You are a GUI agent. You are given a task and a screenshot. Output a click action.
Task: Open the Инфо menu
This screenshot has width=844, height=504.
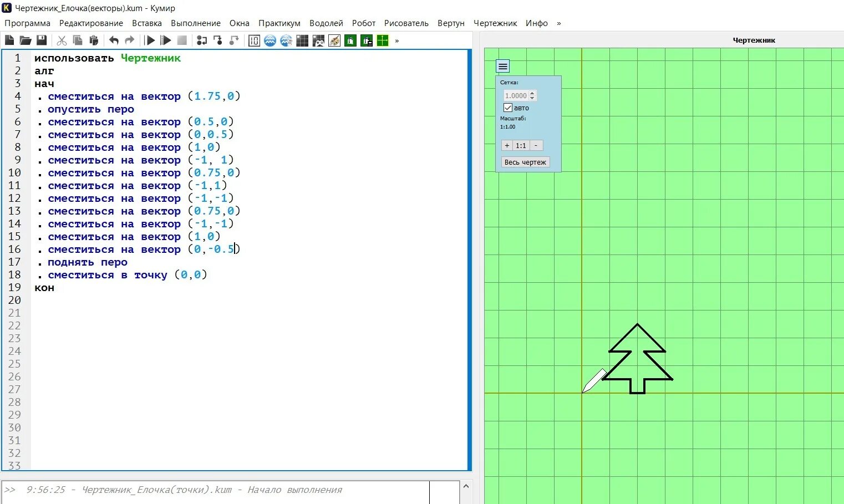[537, 23]
